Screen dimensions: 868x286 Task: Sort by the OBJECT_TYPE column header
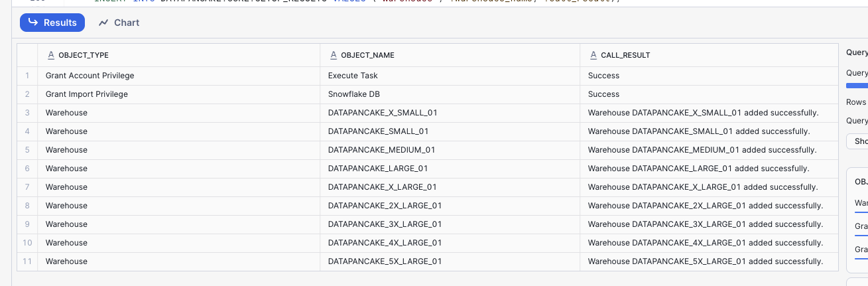coord(84,55)
